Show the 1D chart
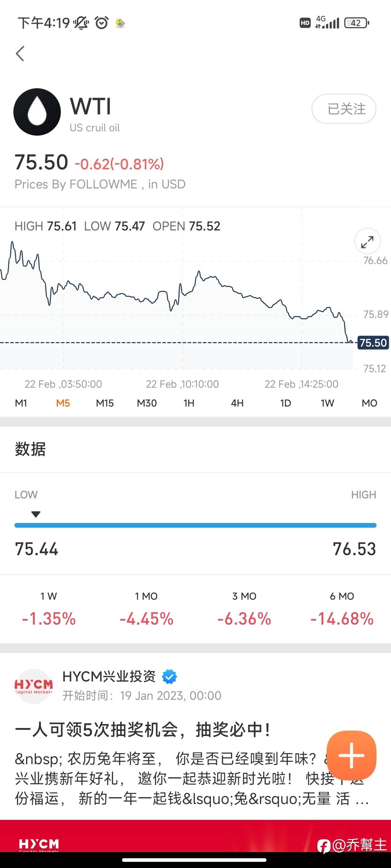 pyautogui.click(x=285, y=403)
